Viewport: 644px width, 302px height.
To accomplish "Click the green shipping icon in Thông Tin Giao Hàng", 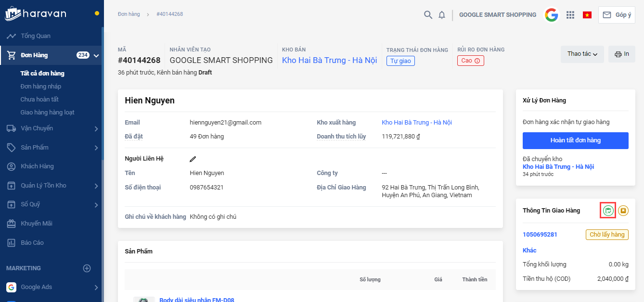I will point(609,210).
